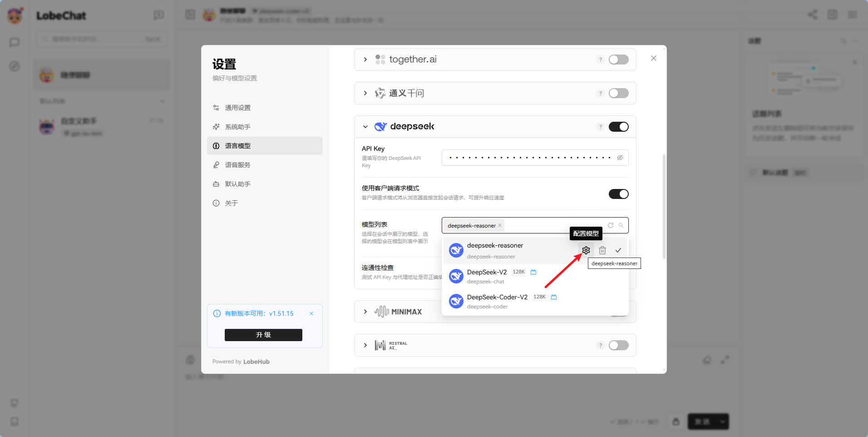This screenshot has height=437, width=868.
Task: Delete deepseek-reasoner using the trash icon
Action: [x=602, y=250]
